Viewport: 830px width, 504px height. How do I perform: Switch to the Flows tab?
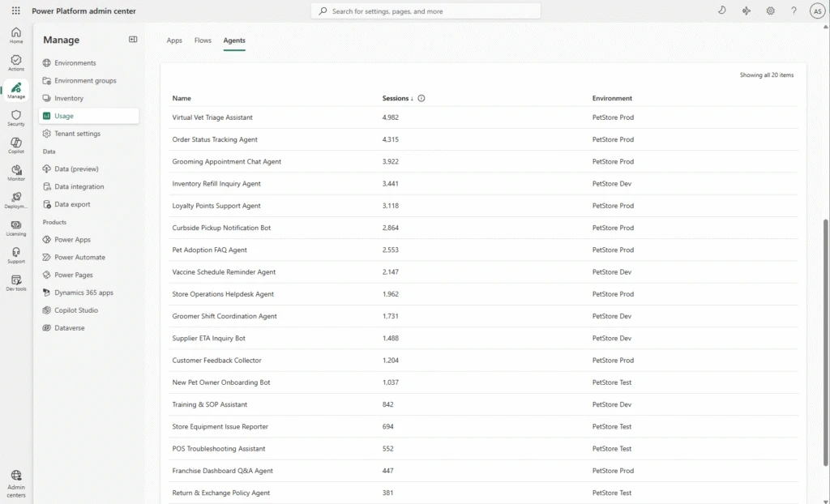click(203, 40)
